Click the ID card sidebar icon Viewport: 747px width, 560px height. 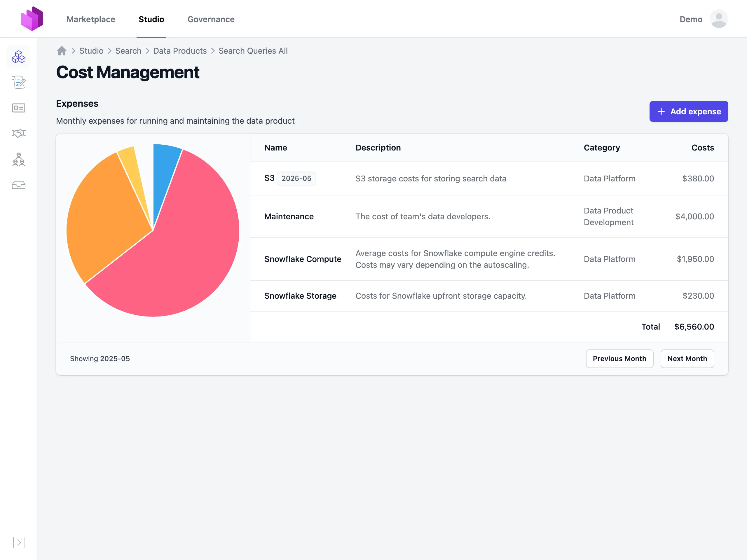coord(19,108)
